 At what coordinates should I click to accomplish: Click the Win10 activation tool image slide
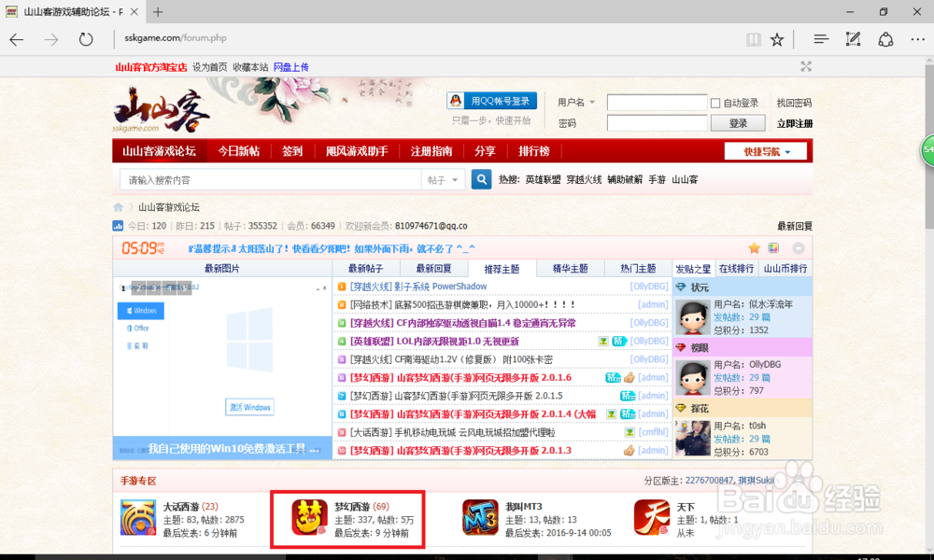[x=222, y=367]
